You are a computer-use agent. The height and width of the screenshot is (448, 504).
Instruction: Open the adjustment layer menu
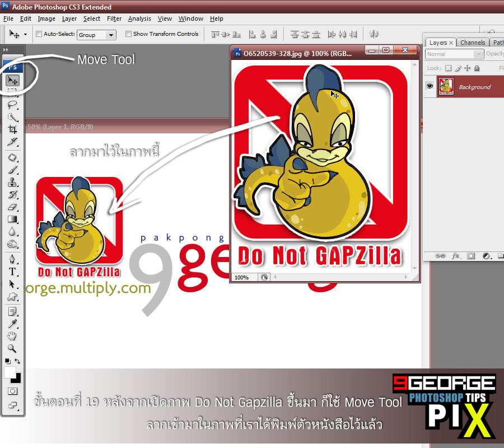[487, 256]
